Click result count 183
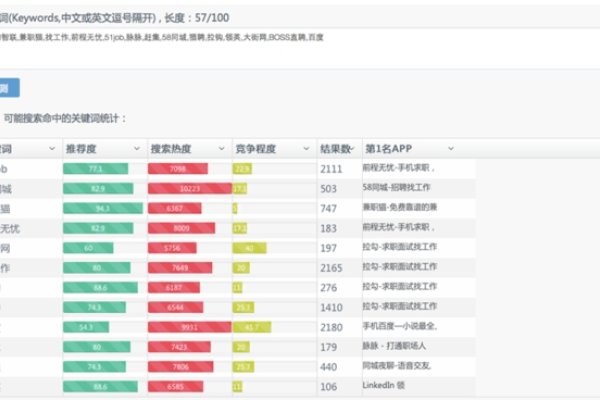 pos(328,229)
